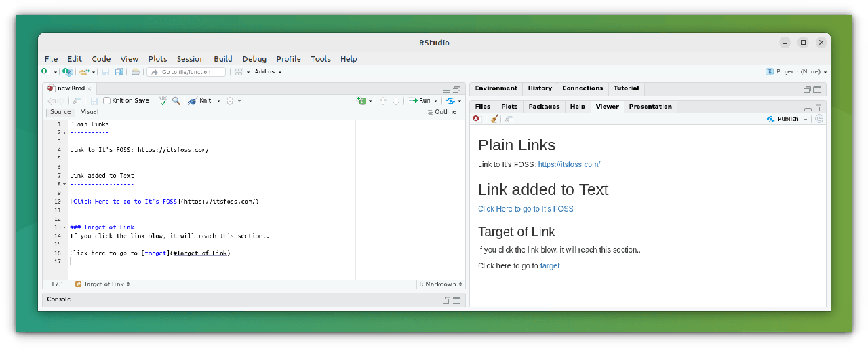Viewport: 868px width, 349px height.
Task: Expand the Addins dropdown
Action: (268, 72)
